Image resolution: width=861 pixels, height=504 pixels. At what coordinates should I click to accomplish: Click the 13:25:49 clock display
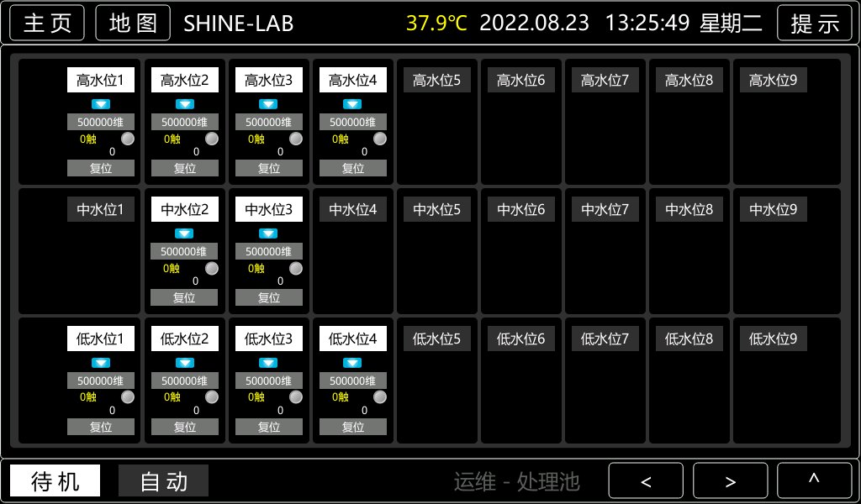647,23
